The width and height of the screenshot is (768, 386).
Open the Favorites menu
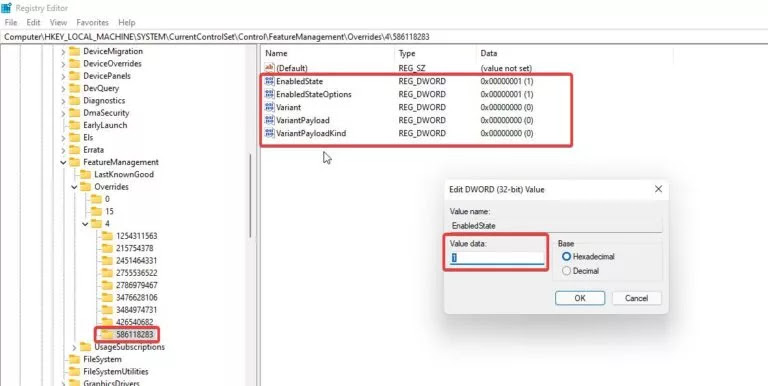pos(93,23)
